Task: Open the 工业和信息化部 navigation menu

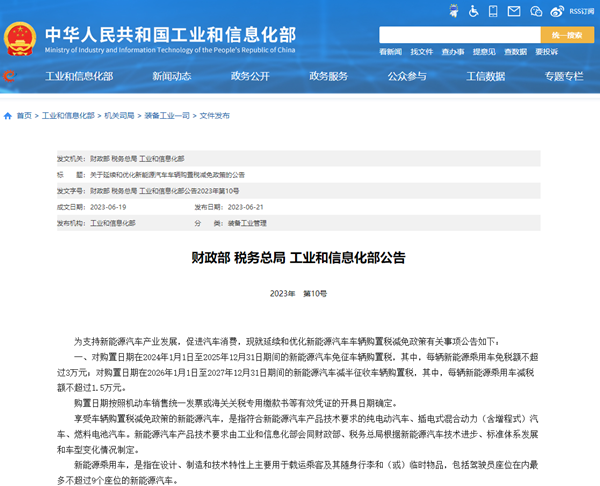Action: [77, 76]
